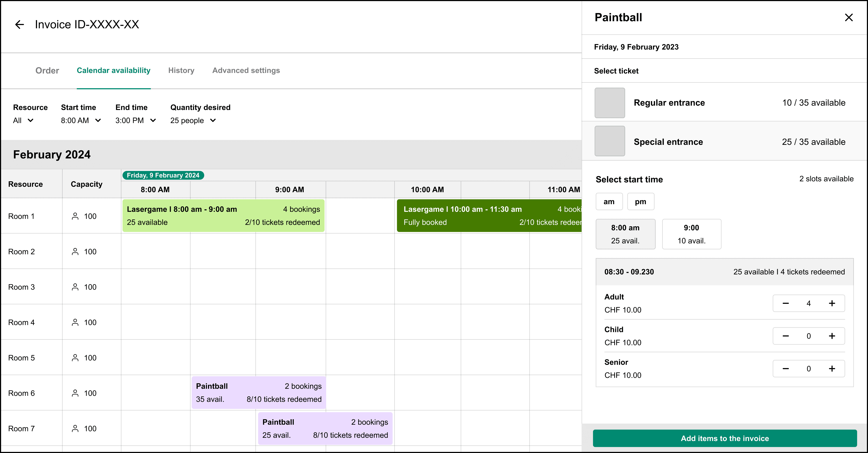Select the pm time filter
Screen dimensions: 868x453
click(x=641, y=201)
